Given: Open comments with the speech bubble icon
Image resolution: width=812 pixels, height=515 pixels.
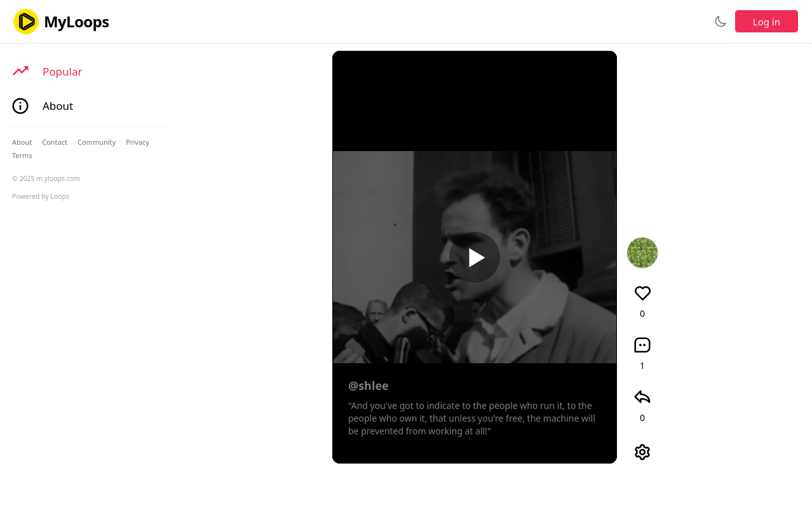Looking at the screenshot, I should pyautogui.click(x=642, y=345).
